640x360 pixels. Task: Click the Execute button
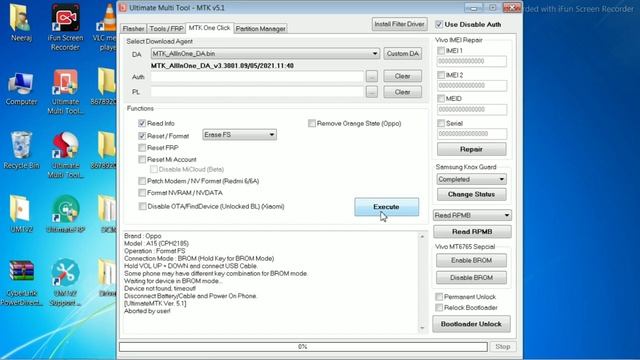click(x=386, y=207)
